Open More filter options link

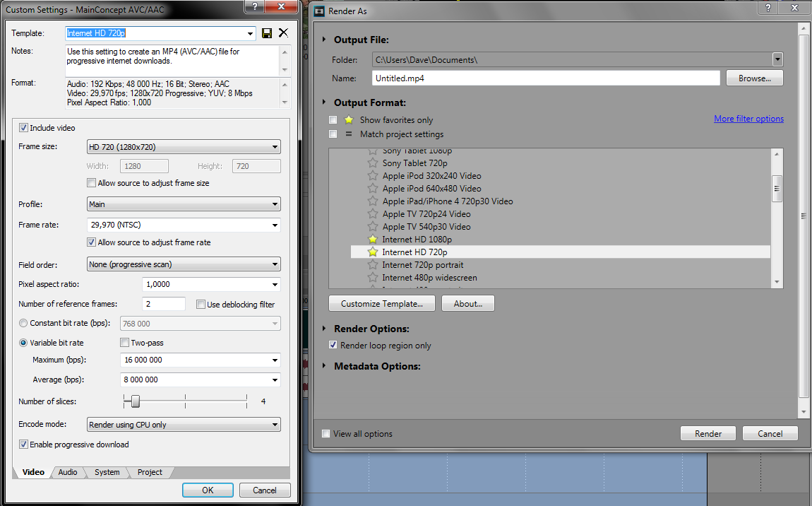click(749, 119)
